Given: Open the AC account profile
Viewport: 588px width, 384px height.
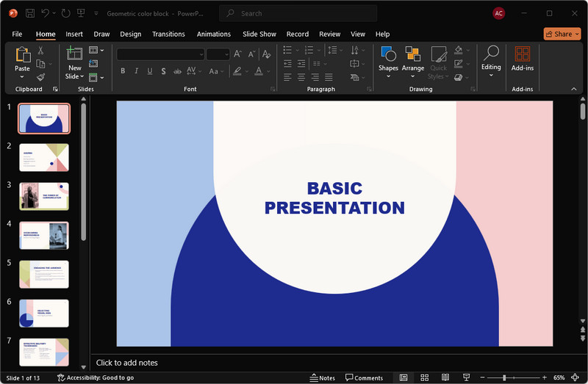Looking at the screenshot, I should 498,13.
